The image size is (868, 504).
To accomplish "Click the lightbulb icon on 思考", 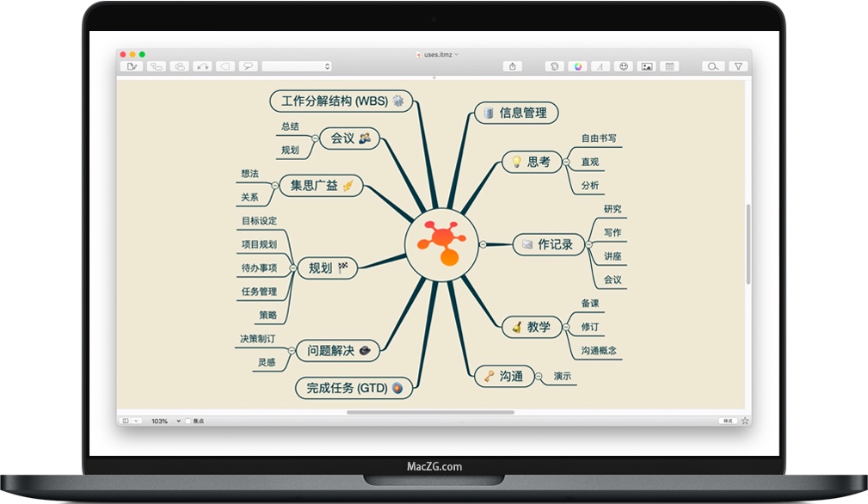I will pos(516,162).
